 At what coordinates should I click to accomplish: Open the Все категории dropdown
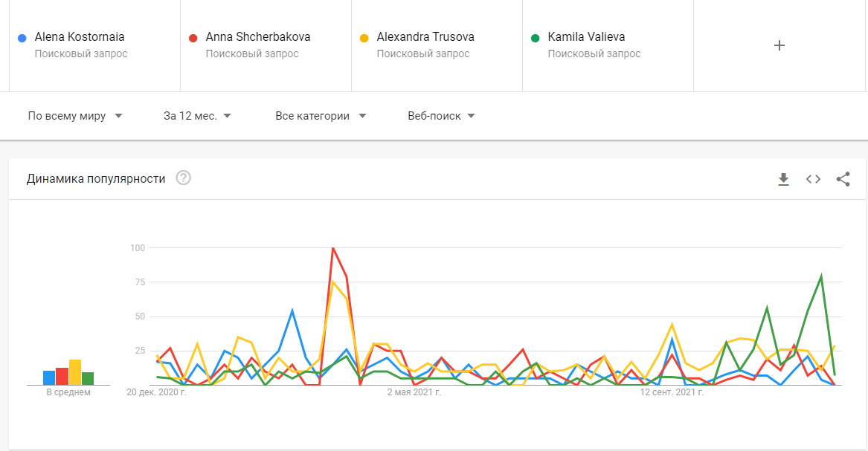(x=321, y=116)
